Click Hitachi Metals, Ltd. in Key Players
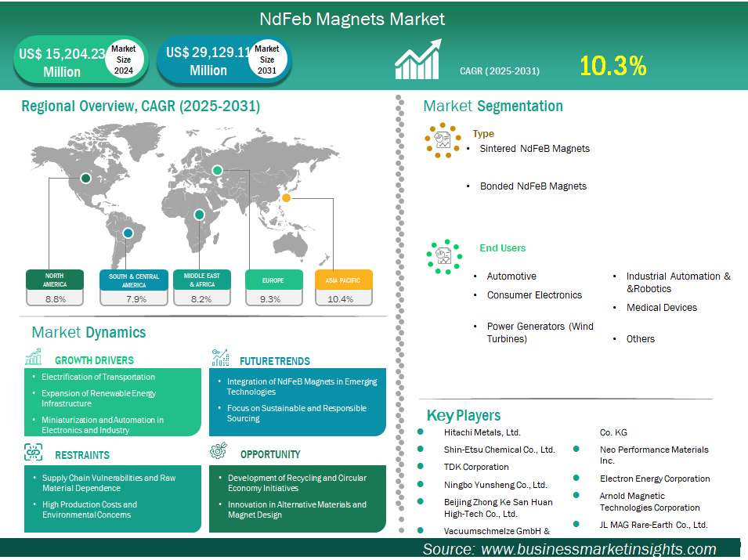748x560 pixels. (x=482, y=432)
